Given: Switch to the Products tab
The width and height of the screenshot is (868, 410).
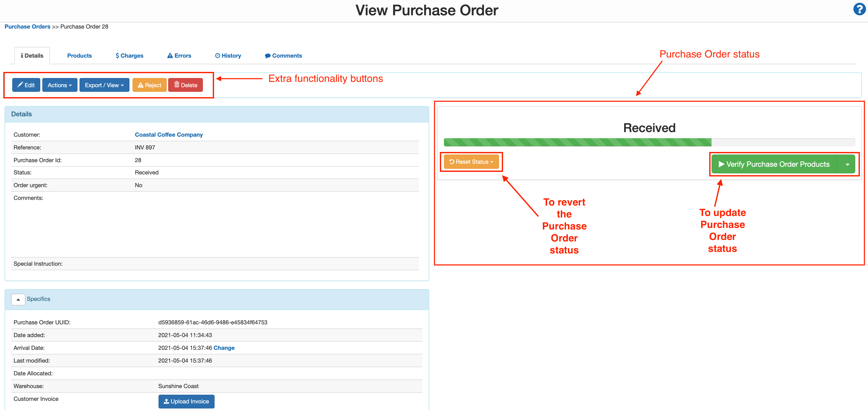Looking at the screenshot, I should click(79, 55).
